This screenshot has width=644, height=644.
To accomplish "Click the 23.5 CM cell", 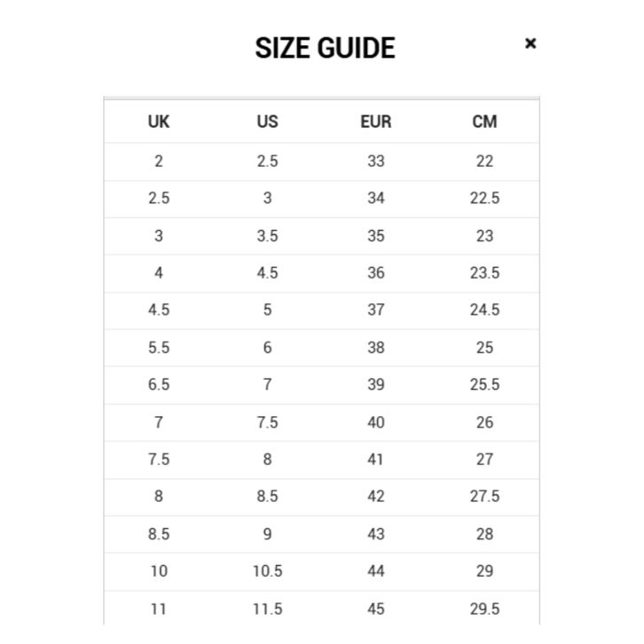I will tap(484, 273).
